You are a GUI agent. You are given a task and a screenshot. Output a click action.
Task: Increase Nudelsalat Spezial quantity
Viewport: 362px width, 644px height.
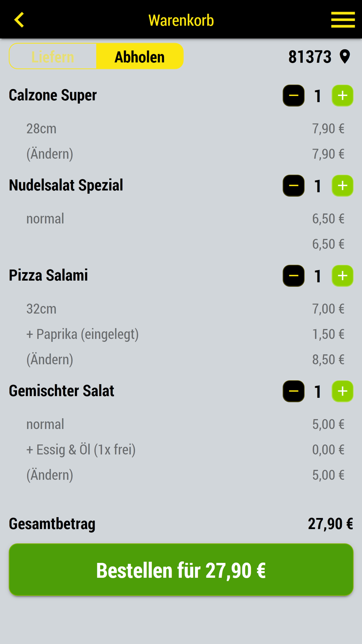[x=342, y=186]
